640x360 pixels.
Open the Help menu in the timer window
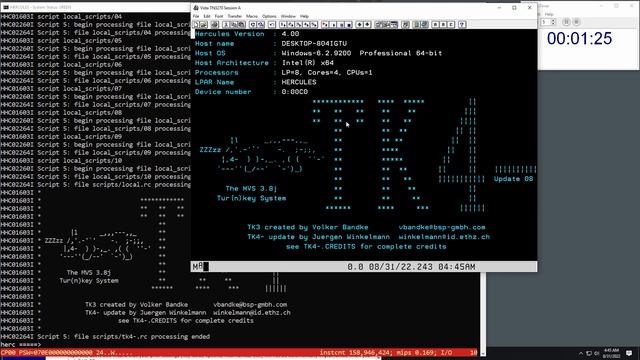[x=549, y=14]
